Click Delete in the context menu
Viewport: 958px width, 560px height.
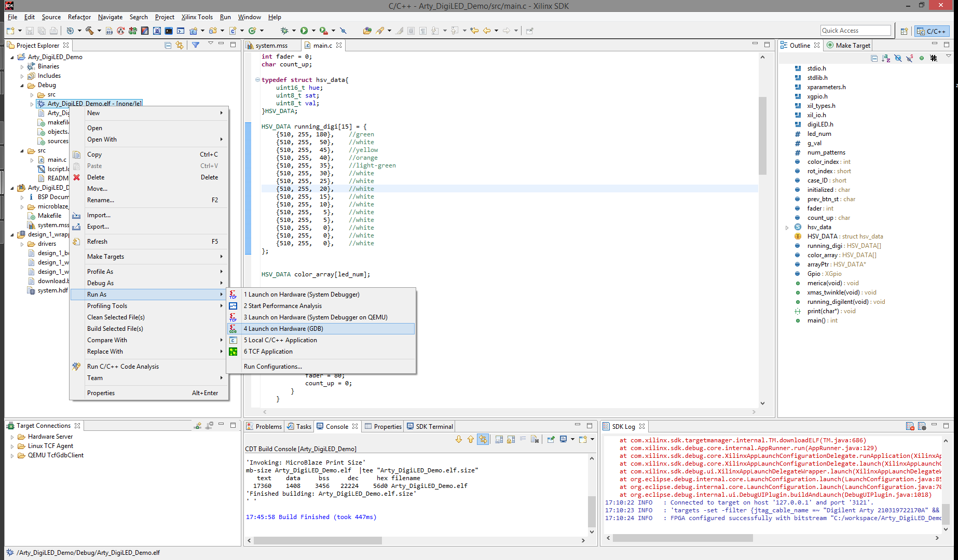pos(149,177)
